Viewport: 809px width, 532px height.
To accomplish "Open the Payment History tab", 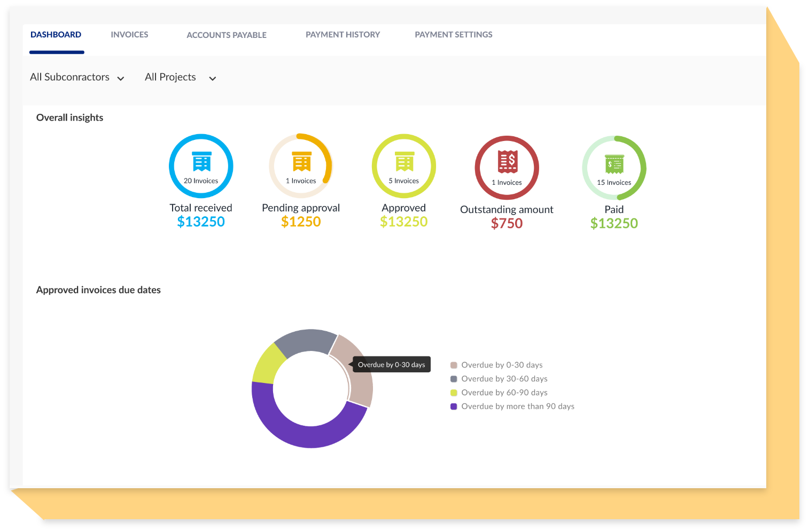I will pyautogui.click(x=343, y=34).
